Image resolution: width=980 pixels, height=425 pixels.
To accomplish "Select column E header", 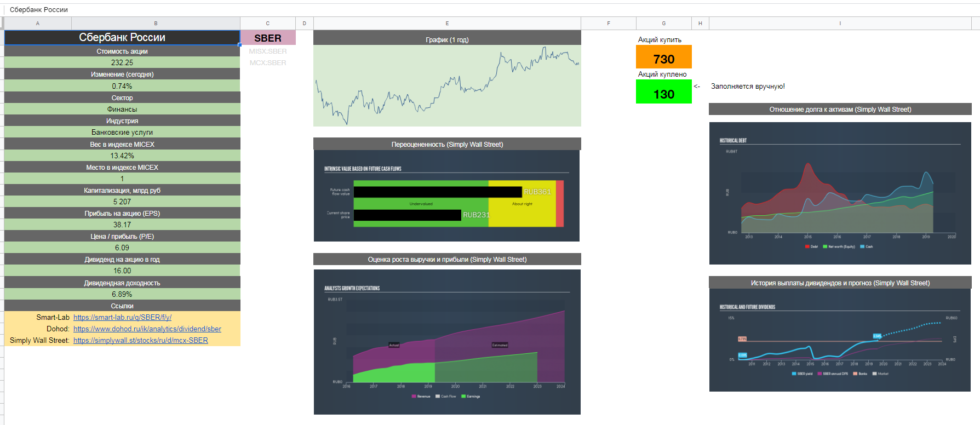I will click(447, 23).
